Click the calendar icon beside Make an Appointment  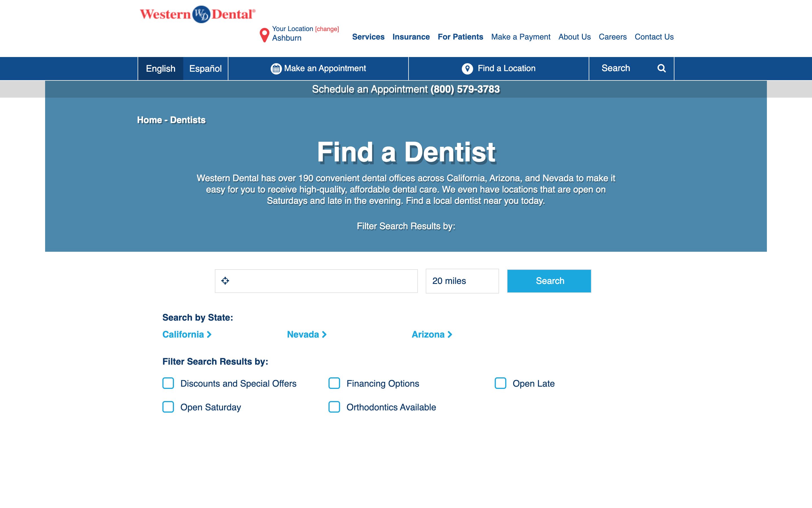pos(276,69)
